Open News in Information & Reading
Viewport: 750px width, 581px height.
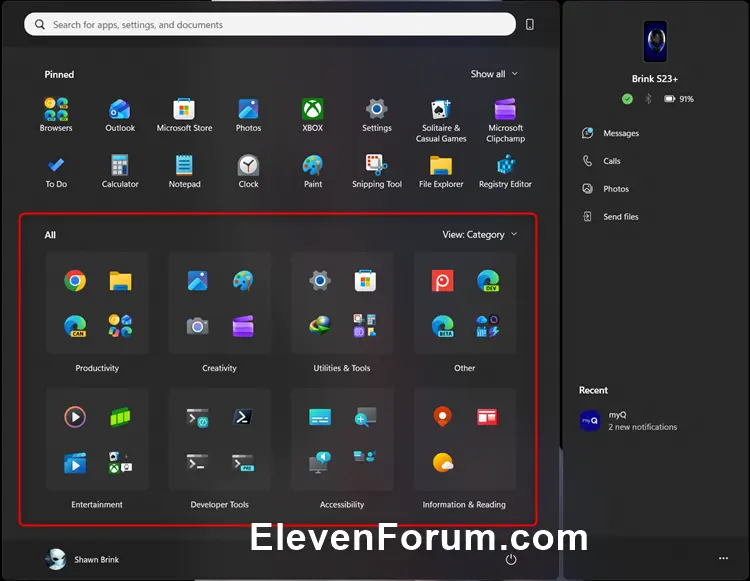click(x=488, y=417)
